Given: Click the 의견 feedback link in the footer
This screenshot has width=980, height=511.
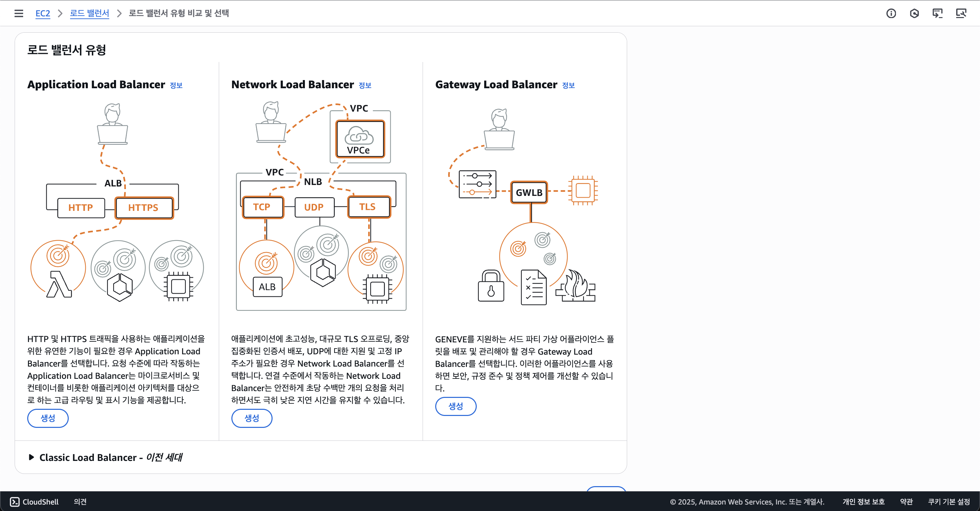Looking at the screenshot, I should [x=80, y=501].
